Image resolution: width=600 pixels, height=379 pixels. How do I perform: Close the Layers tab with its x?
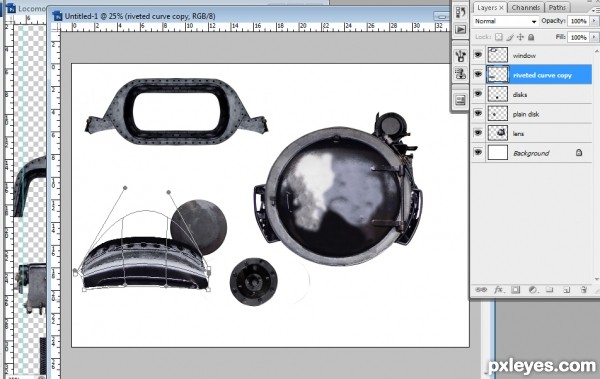501,8
